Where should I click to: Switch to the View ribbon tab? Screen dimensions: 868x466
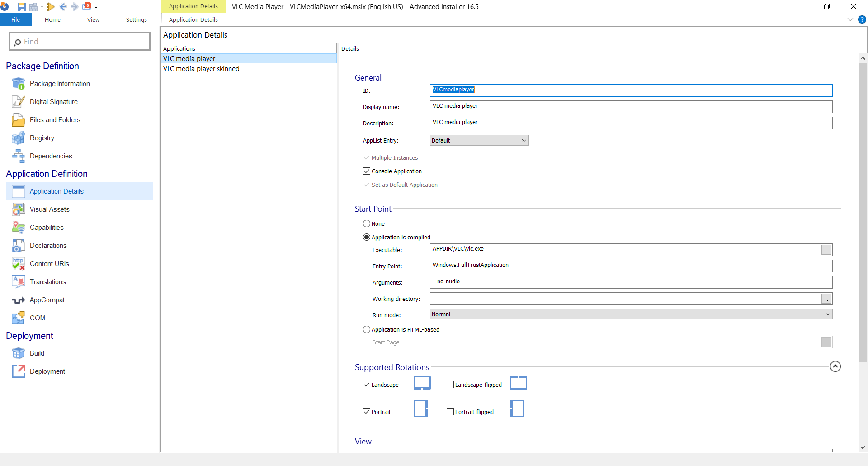pyautogui.click(x=93, y=19)
